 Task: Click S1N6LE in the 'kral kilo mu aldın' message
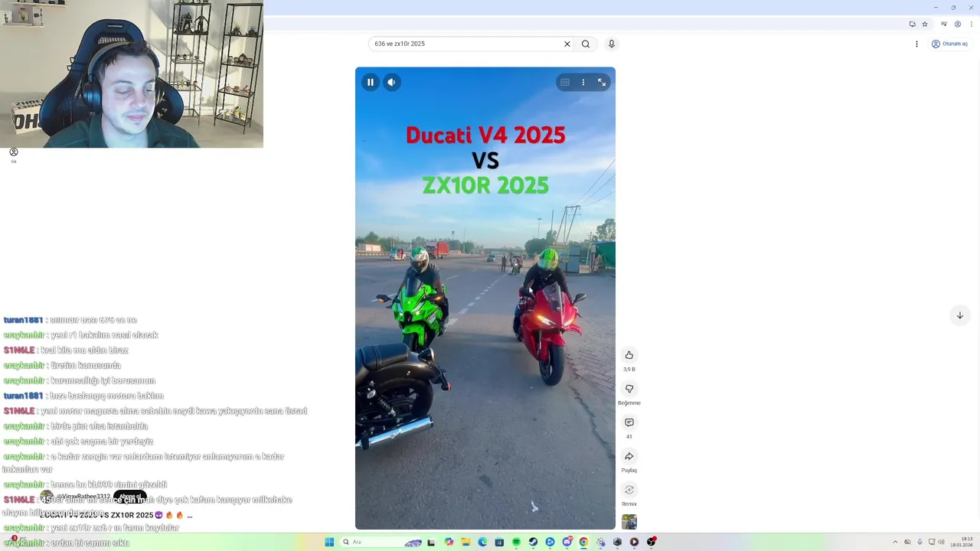pos(19,350)
